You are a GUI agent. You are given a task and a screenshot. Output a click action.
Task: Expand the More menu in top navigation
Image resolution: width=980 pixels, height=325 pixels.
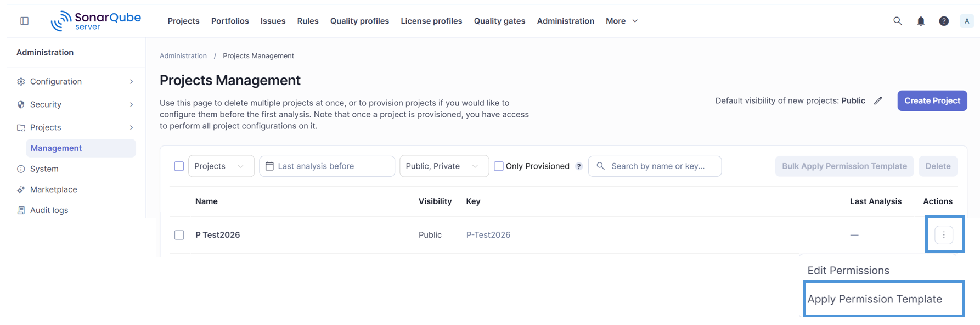coord(622,21)
